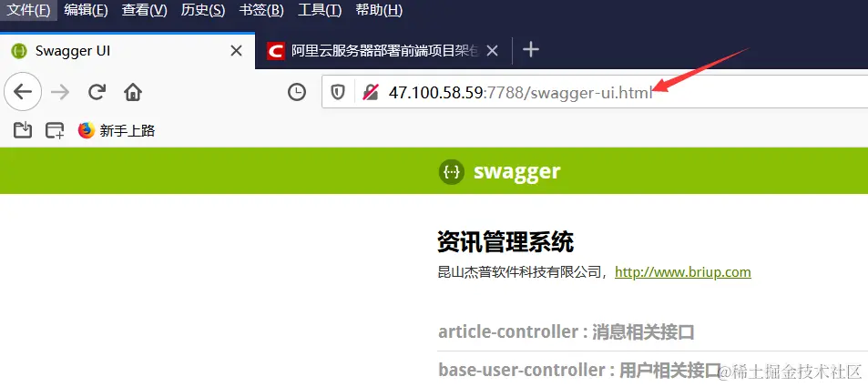Reload the current Swagger page
This screenshot has width=868, height=387.
click(x=97, y=92)
